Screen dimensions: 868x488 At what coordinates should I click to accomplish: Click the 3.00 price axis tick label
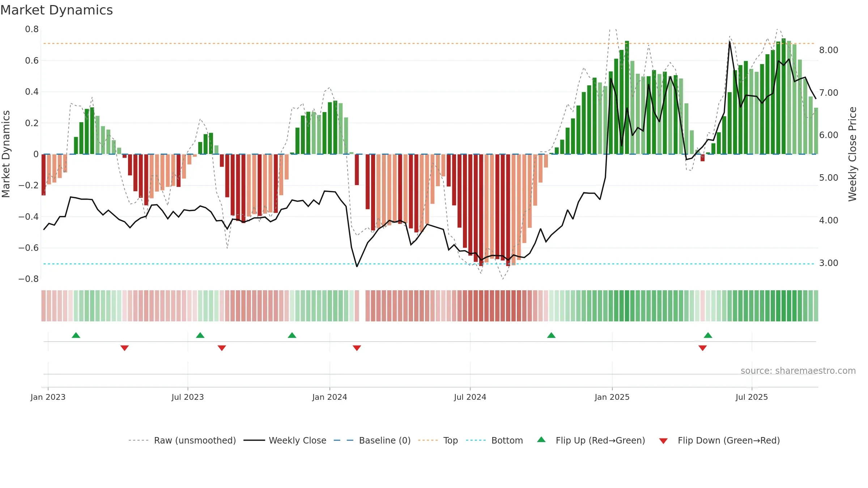pos(829,263)
